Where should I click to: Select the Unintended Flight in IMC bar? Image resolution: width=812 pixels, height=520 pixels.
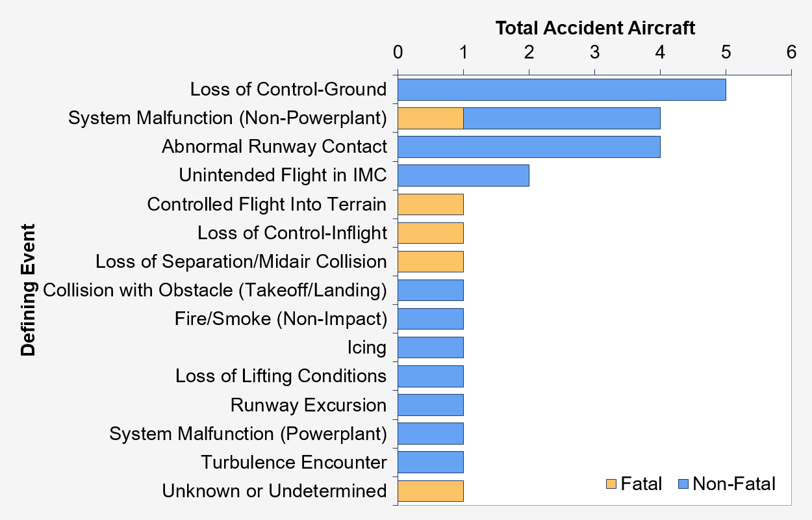pos(463,175)
